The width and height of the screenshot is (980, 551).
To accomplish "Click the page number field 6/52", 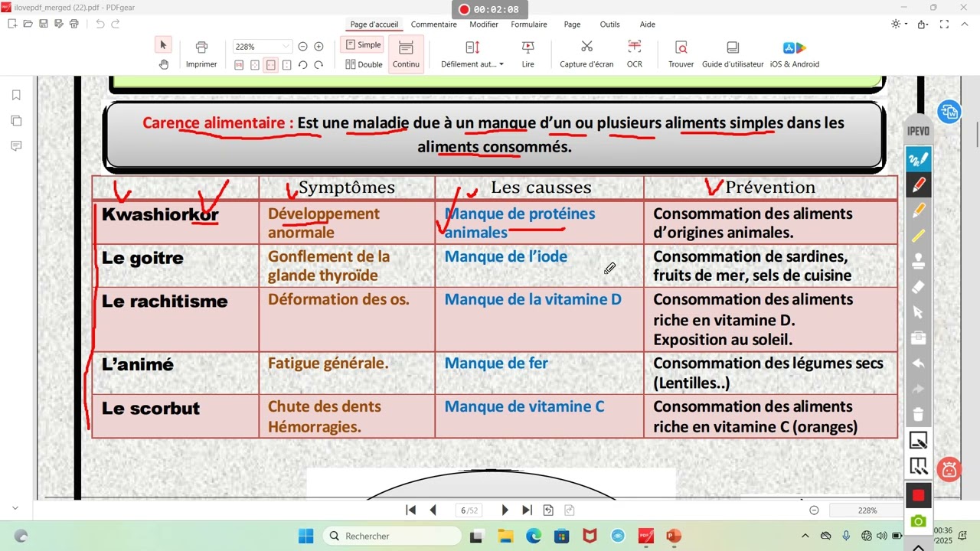I will point(469,510).
